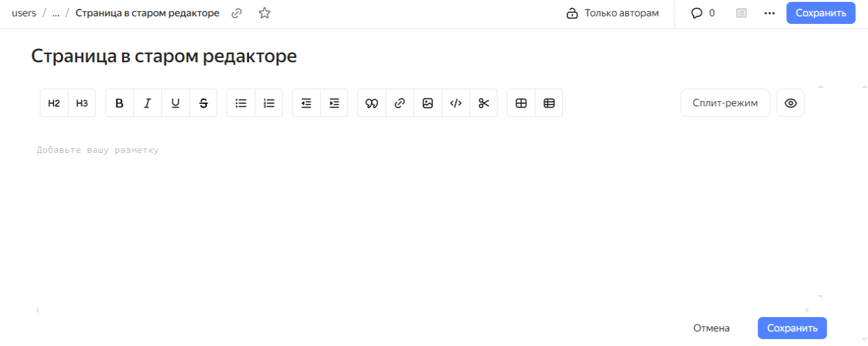The width and height of the screenshot is (868, 346).
Task: Increase the text indent
Action: coord(334,103)
